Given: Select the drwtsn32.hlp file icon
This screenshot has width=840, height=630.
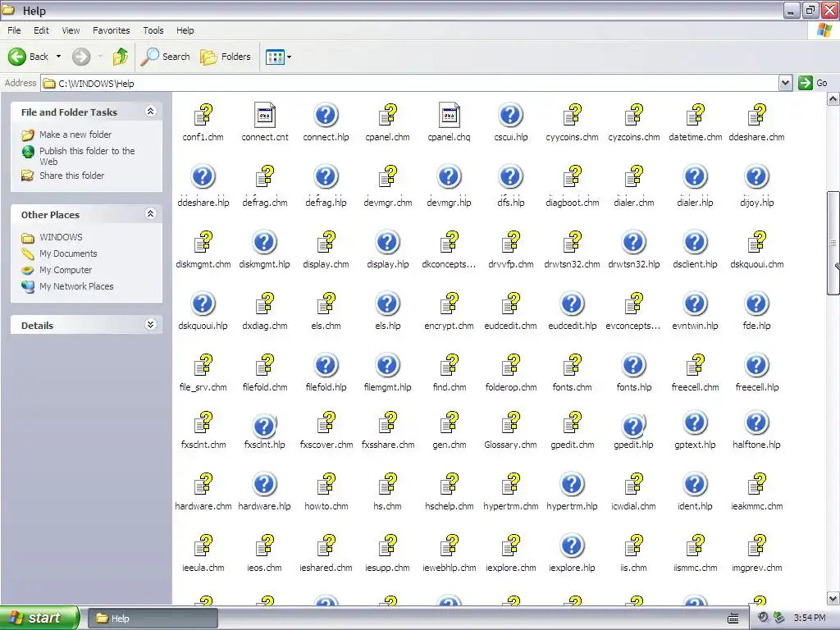Looking at the screenshot, I should tap(634, 242).
